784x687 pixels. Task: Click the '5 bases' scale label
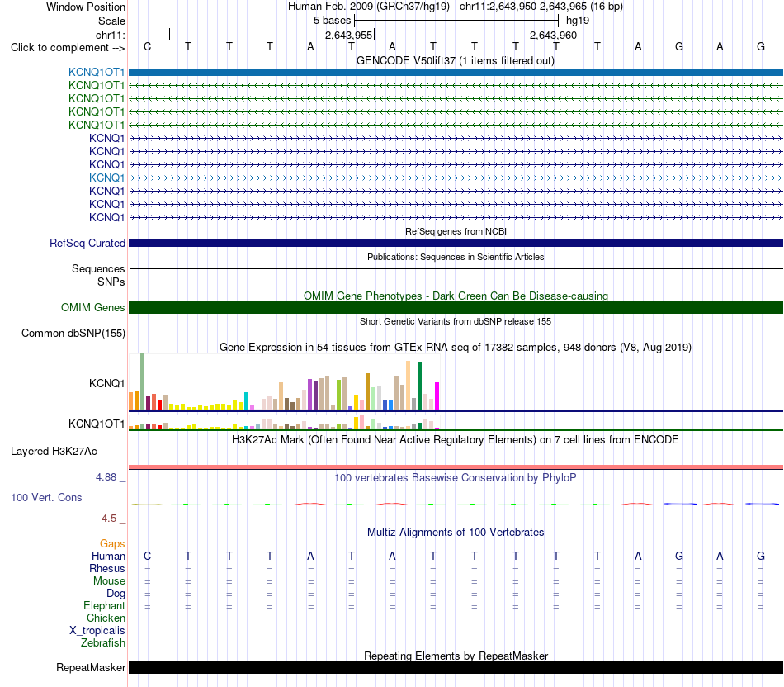point(333,21)
